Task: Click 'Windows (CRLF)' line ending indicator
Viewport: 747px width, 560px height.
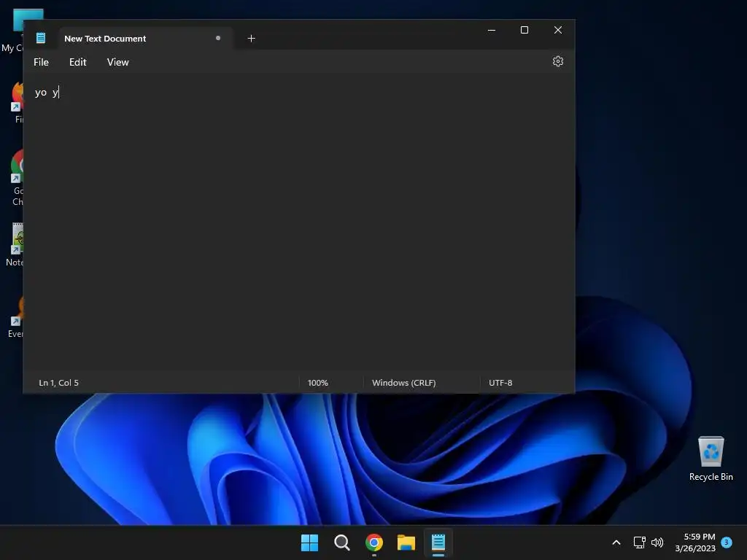Action: click(x=404, y=383)
